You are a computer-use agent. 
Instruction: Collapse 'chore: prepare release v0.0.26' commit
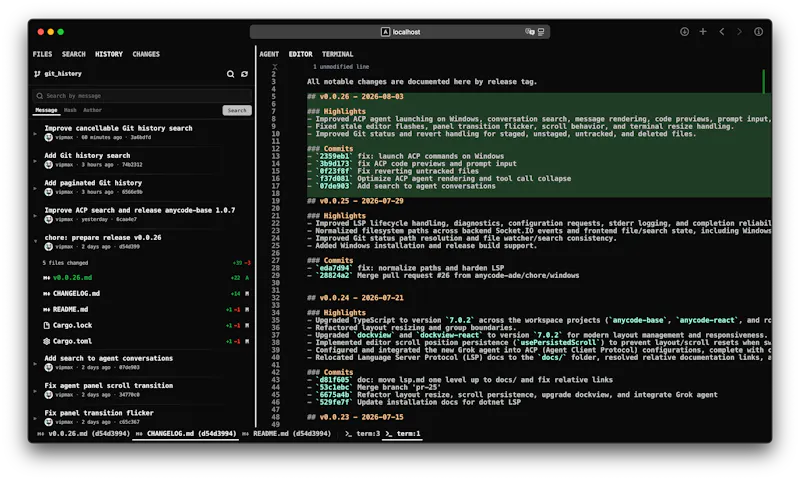(x=35, y=241)
